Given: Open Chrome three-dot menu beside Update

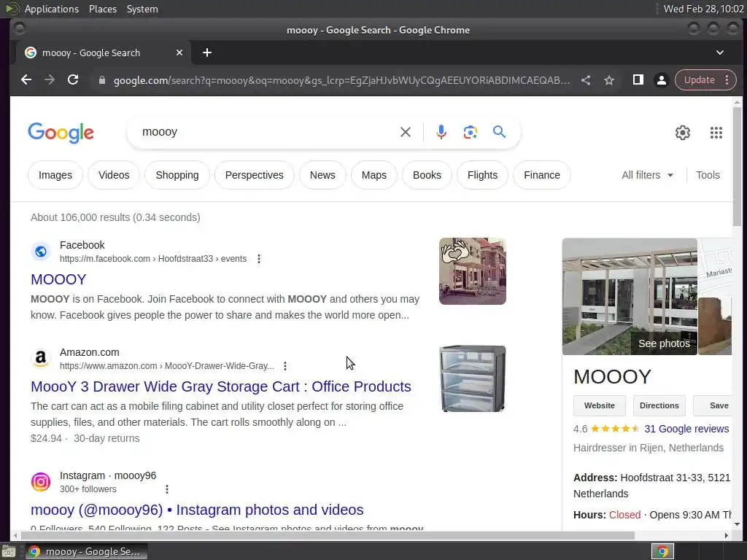Looking at the screenshot, I should pos(727,80).
